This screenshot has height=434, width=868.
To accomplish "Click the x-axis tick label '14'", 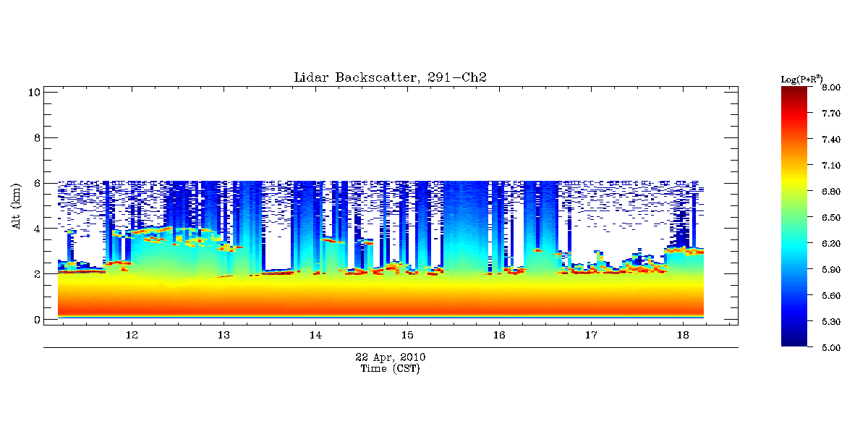I will (x=315, y=335).
